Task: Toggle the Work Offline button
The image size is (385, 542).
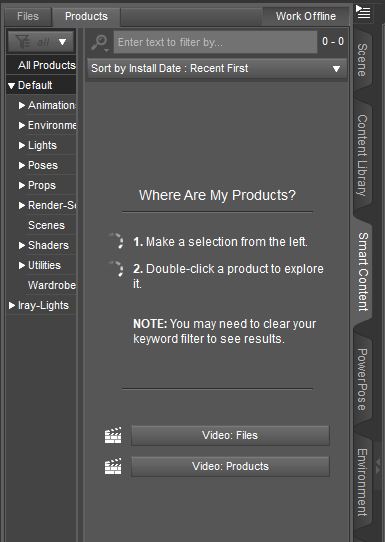Action: (x=306, y=16)
